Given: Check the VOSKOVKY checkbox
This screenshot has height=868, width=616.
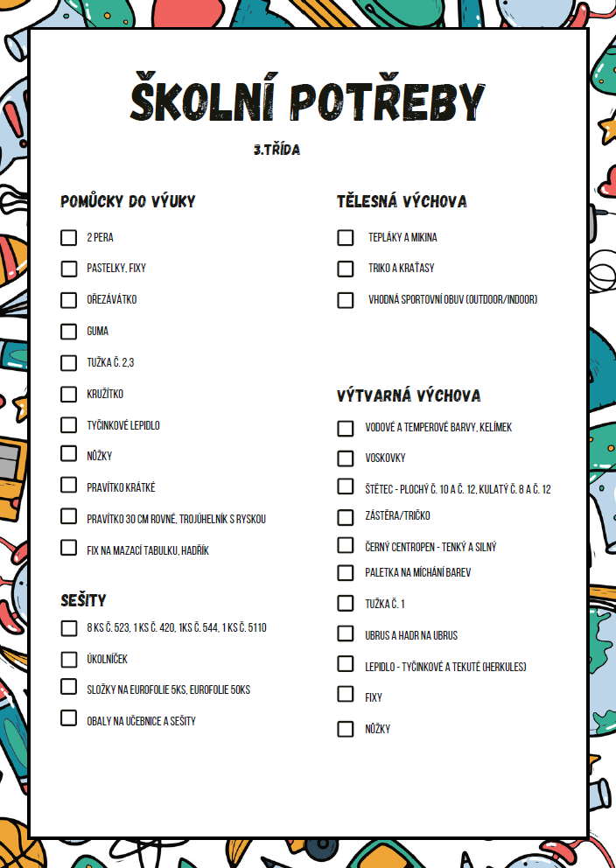Looking at the screenshot, I should click(346, 458).
